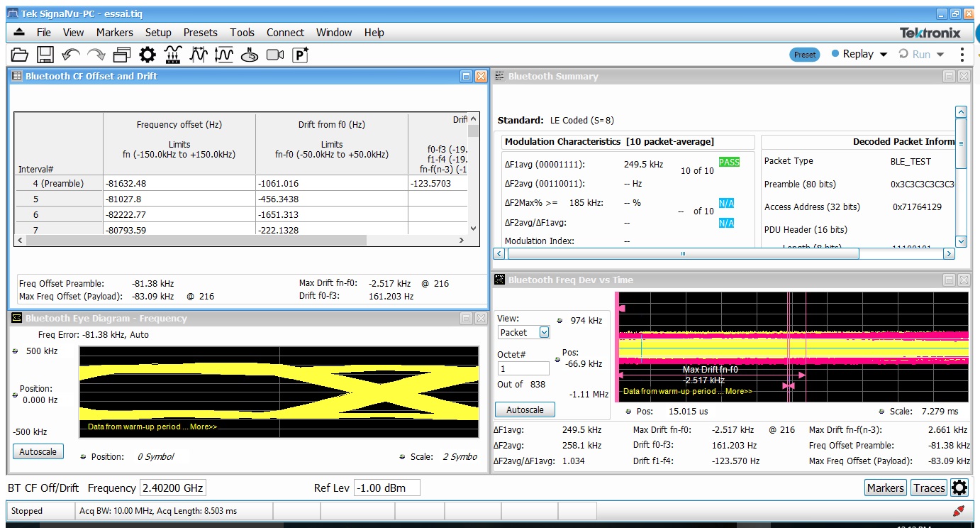Open the Connect menu
Screen dimensions: 980x528
(x=285, y=32)
